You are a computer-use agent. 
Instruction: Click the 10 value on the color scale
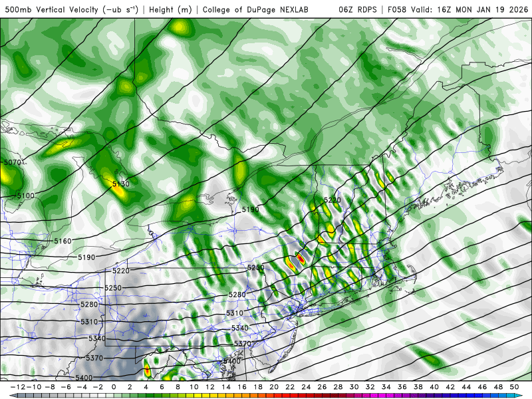194,387
